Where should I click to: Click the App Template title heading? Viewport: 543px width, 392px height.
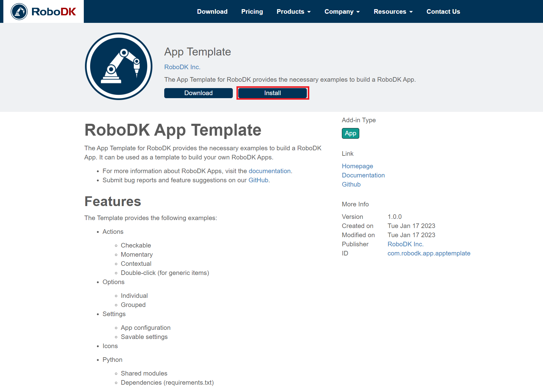pos(197,52)
